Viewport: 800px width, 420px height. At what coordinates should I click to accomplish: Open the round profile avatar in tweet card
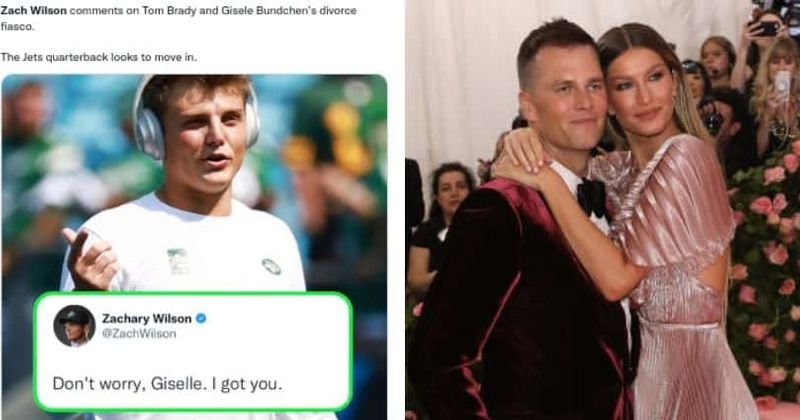point(74,326)
